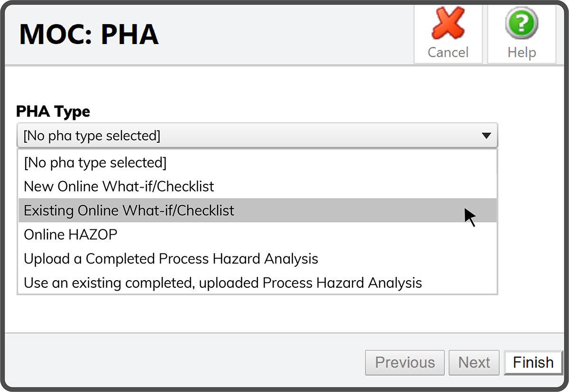This screenshot has height=392, width=569.
Task: Click the green question mark Help icon
Action: (x=521, y=23)
